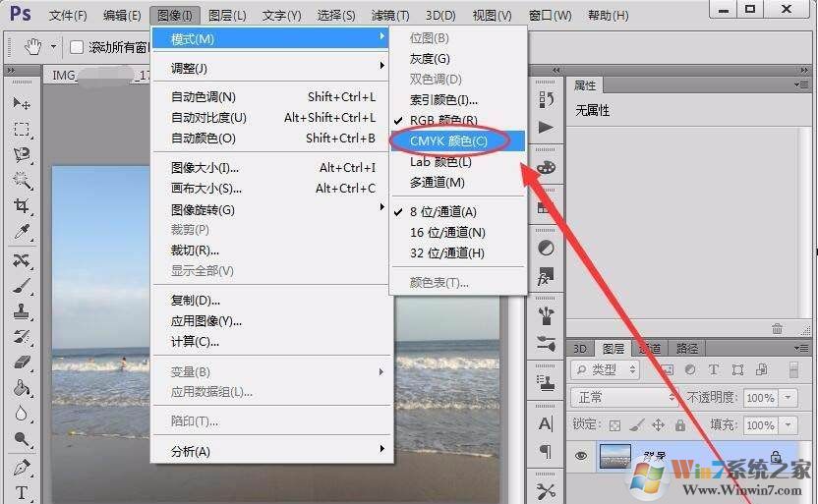The image size is (818, 504).
Task: Select the Horizontal Type tool
Action: (x=21, y=492)
